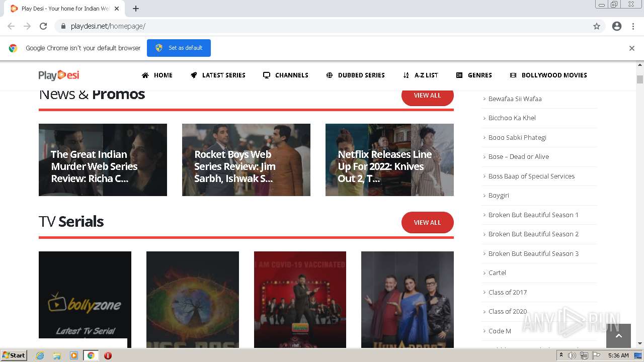Open Bicchoo Ka Khel link
The image size is (644, 362).
(512, 118)
